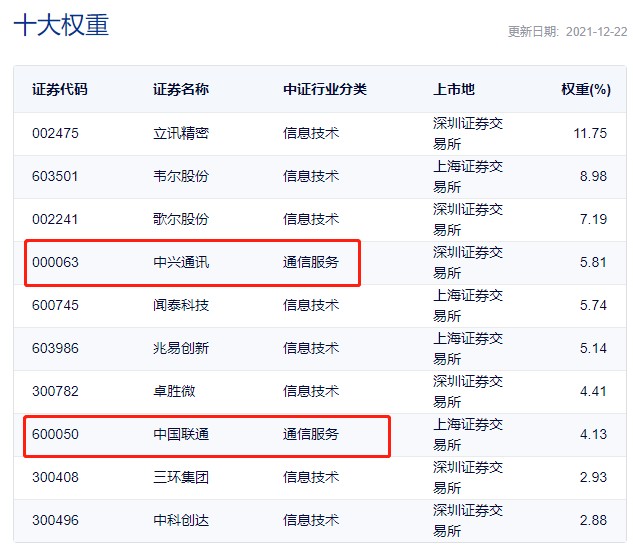
Task: Click weight value 2.93
Action: tap(593, 477)
